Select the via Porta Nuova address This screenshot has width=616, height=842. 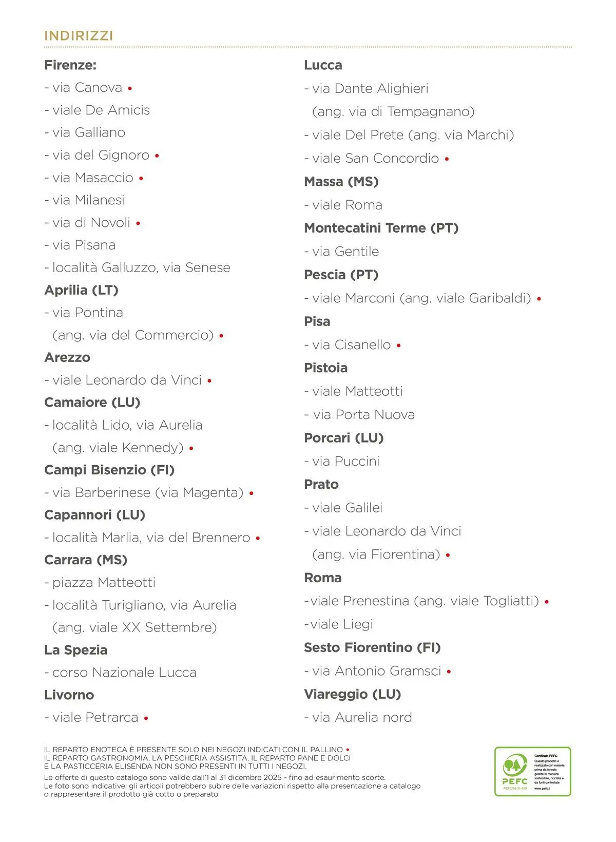[x=364, y=415]
